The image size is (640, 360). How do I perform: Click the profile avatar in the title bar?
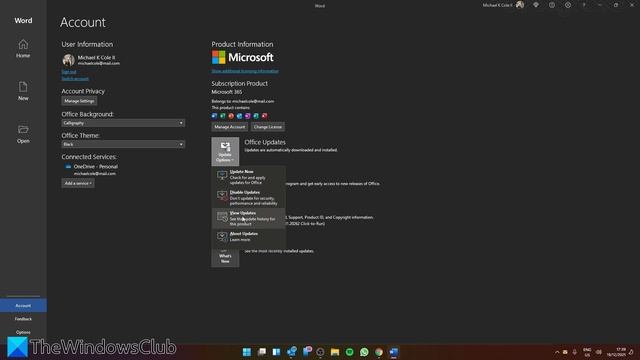[520, 5]
